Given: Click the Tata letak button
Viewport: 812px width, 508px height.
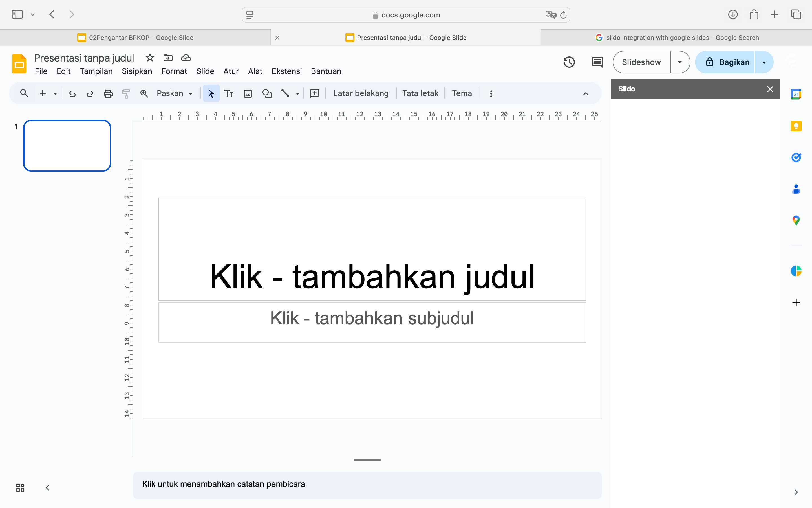Looking at the screenshot, I should click(x=420, y=93).
